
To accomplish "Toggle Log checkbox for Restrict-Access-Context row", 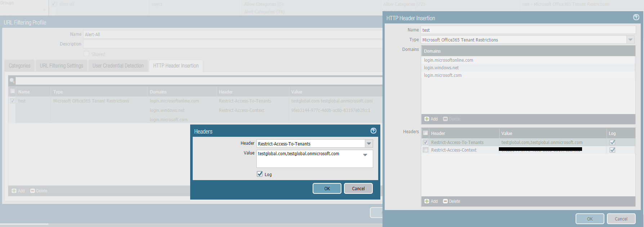I will pyautogui.click(x=612, y=150).
